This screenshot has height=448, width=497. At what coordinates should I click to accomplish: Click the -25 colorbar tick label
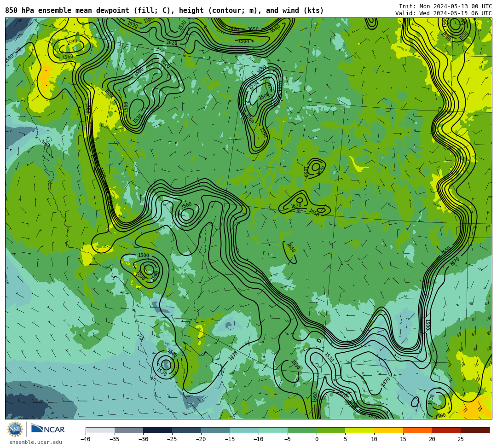(x=172, y=439)
